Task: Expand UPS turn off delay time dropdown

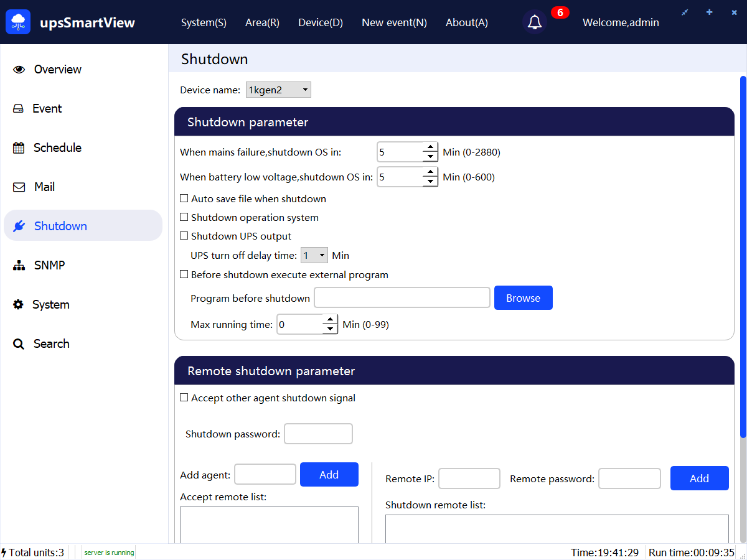Action: click(314, 255)
